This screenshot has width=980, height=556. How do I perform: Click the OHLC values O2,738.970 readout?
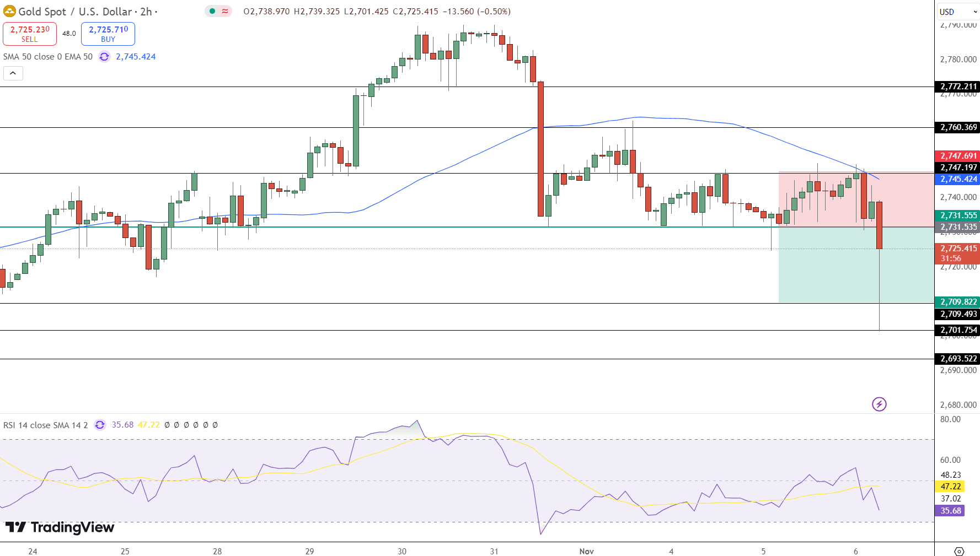point(266,12)
